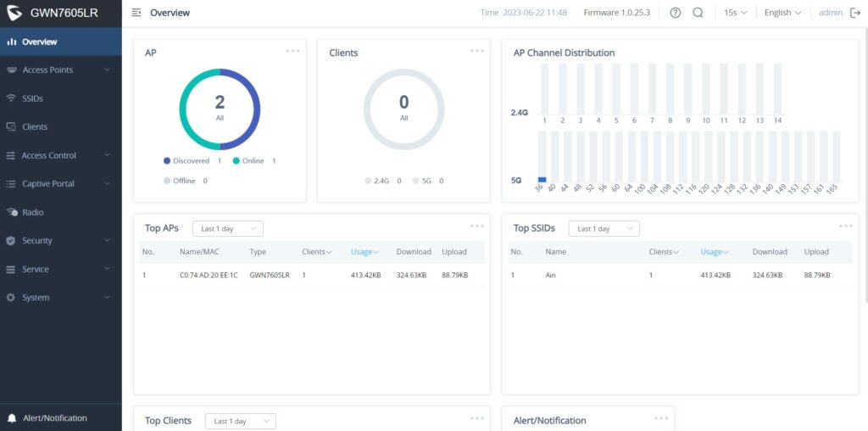Go to SSIDs in the sidebar

tap(61, 98)
